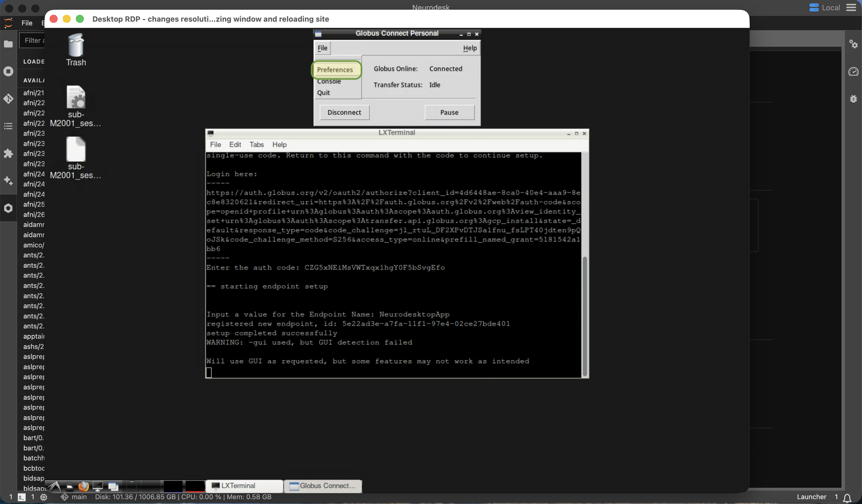The height and width of the screenshot is (504, 862).
Task: Open the extension manager puzzle icon
Action: (x=8, y=153)
